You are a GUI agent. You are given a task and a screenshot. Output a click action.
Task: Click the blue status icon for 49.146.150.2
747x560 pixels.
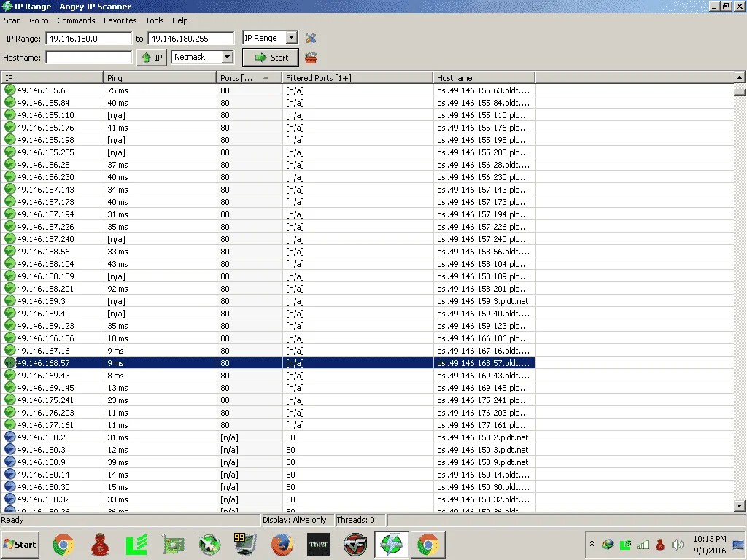[9, 437]
